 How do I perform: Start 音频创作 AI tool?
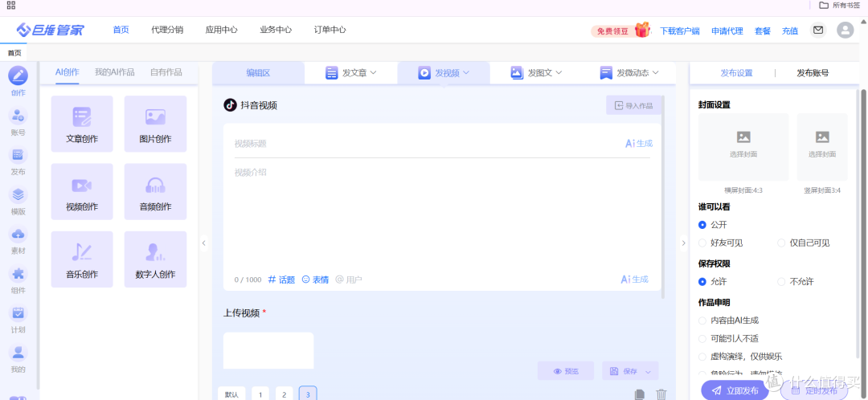click(156, 191)
